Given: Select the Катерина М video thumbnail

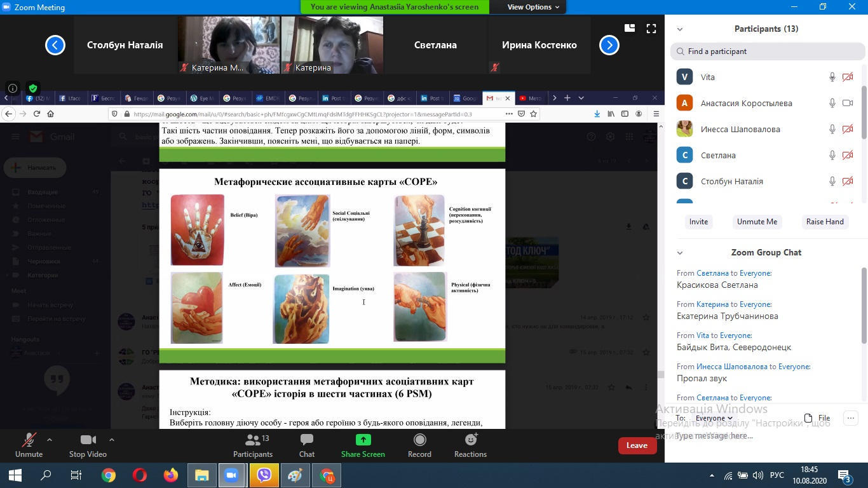Looking at the screenshot, I should 229,45.
